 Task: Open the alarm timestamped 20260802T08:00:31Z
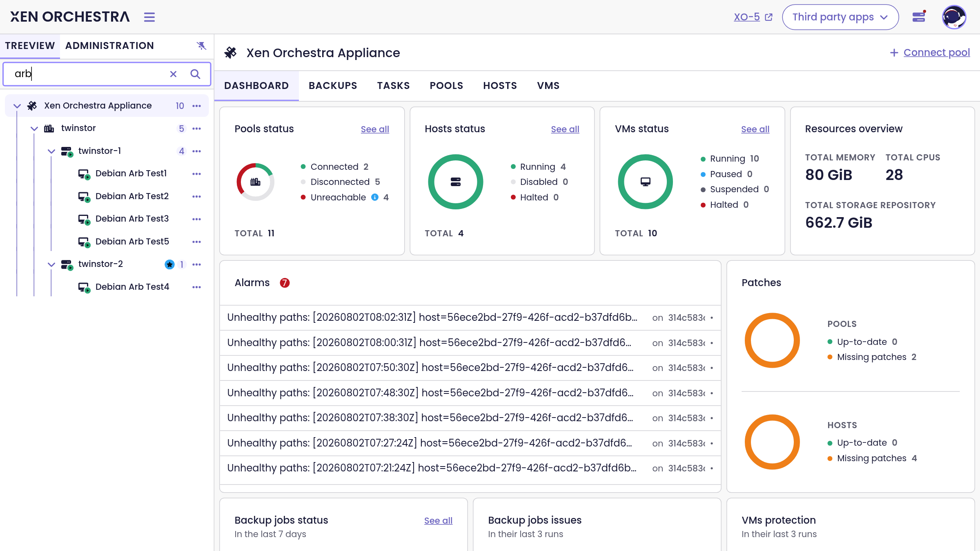(x=470, y=343)
